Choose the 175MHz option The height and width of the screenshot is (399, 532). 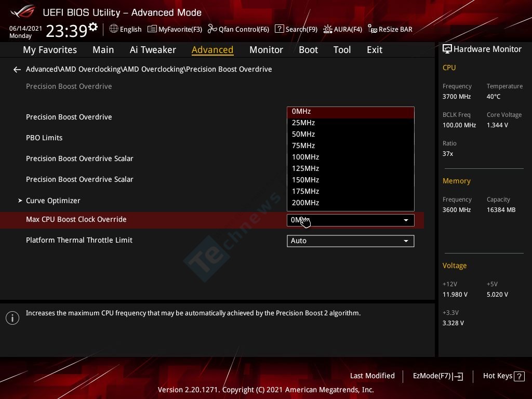pyautogui.click(x=351, y=191)
